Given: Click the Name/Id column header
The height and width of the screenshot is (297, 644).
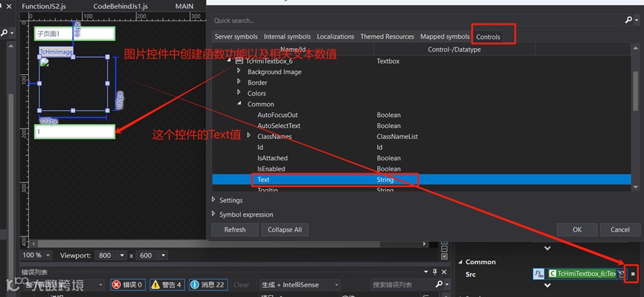Looking at the screenshot, I should (293, 49).
